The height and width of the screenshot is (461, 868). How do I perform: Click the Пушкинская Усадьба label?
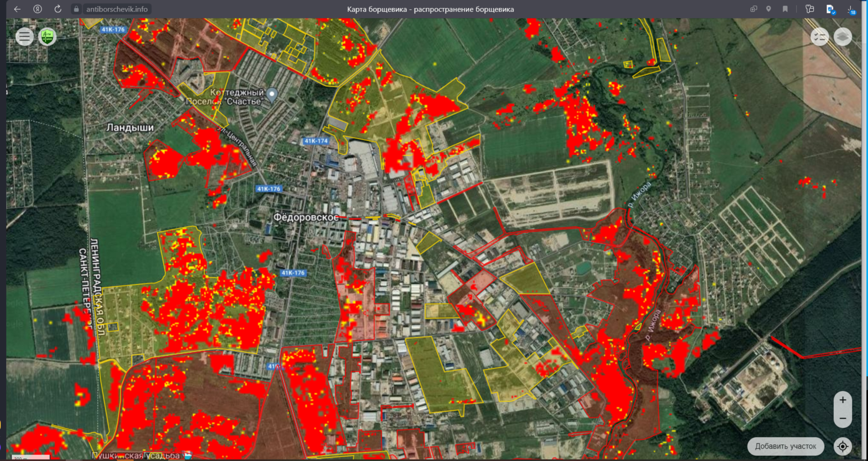tap(136, 455)
